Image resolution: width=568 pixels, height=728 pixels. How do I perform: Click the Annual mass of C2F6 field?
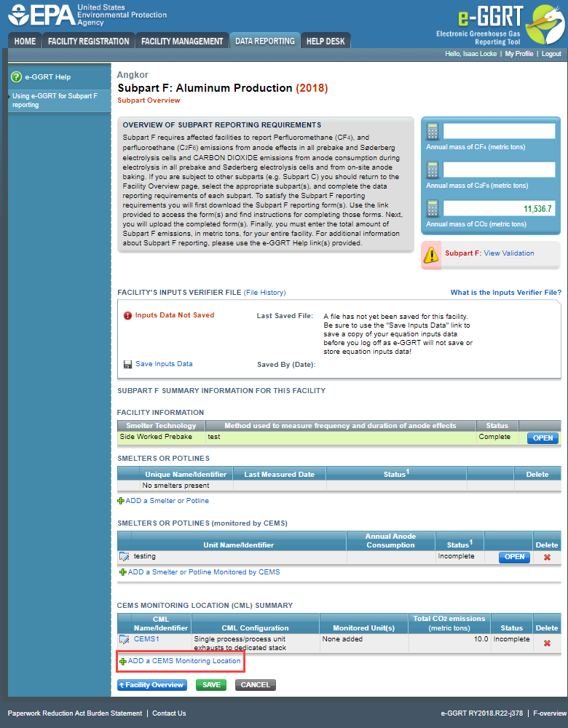pos(499,170)
